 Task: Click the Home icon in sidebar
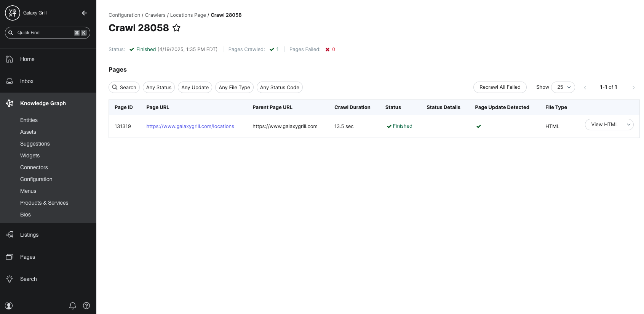[10, 59]
